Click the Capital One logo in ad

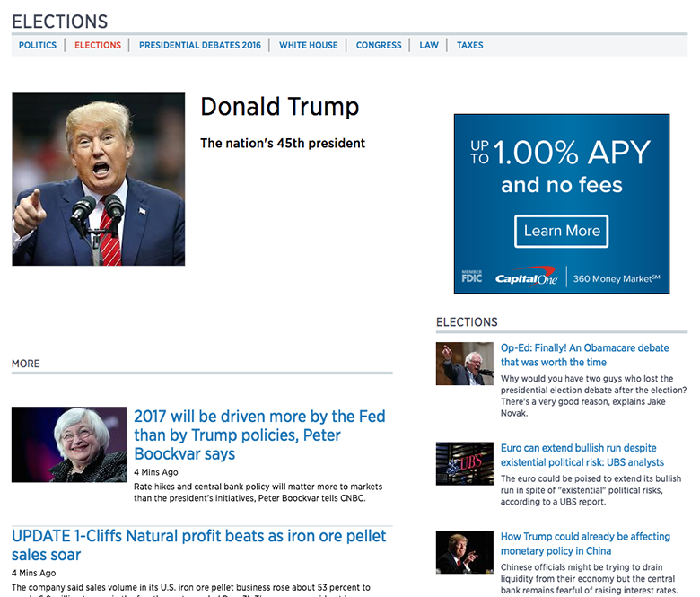(x=527, y=277)
